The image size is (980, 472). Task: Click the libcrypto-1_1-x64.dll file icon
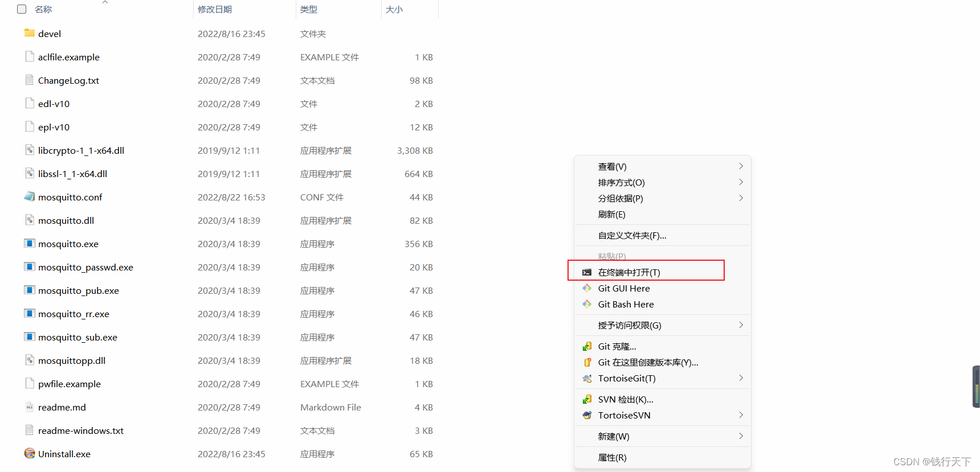click(x=30, y=150)
